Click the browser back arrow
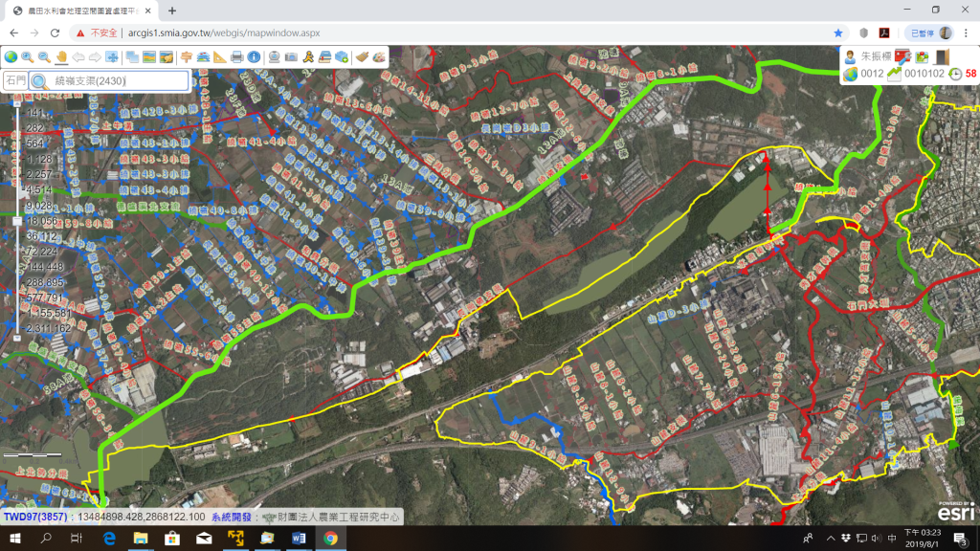The width and height of the screenshot is (980, 551). click(x=13, y=33)
